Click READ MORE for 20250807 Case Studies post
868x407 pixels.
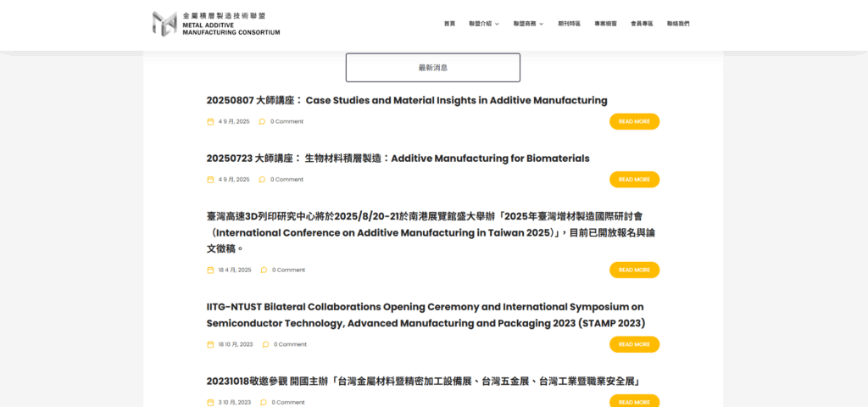pos(634,122)
